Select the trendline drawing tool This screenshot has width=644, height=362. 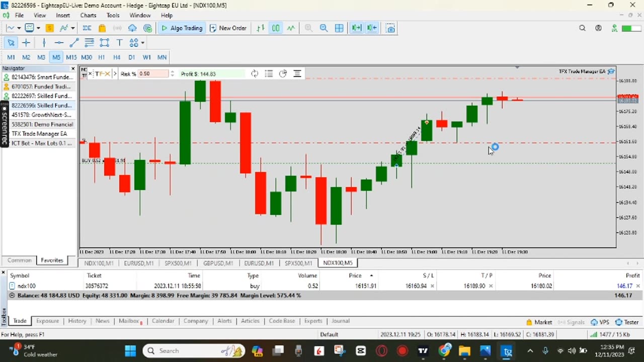tap(74, 43)
